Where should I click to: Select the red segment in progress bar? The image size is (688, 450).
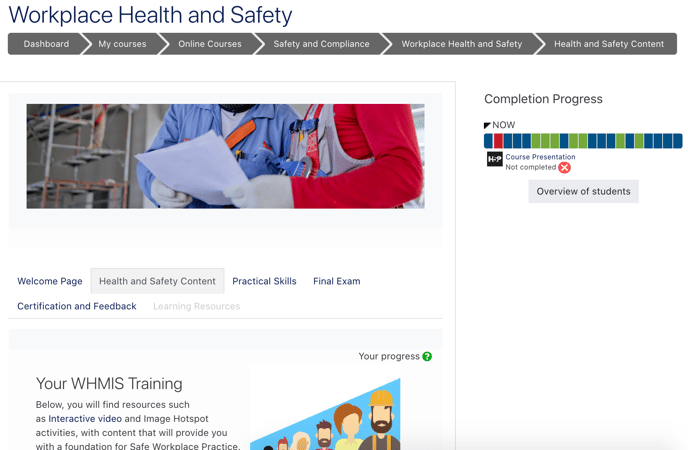498,141
